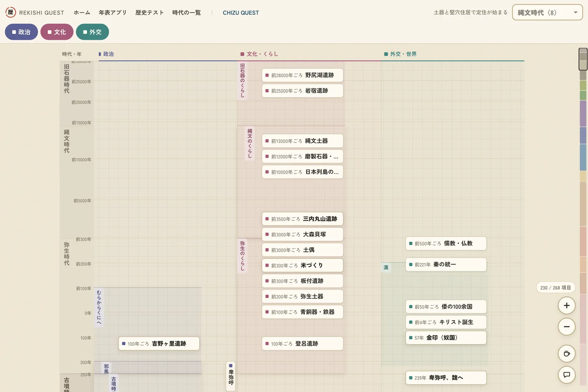The width and height of the screenshot is (588, 392).
Task: Select the 米づくり event card
Action: point(302,265)
